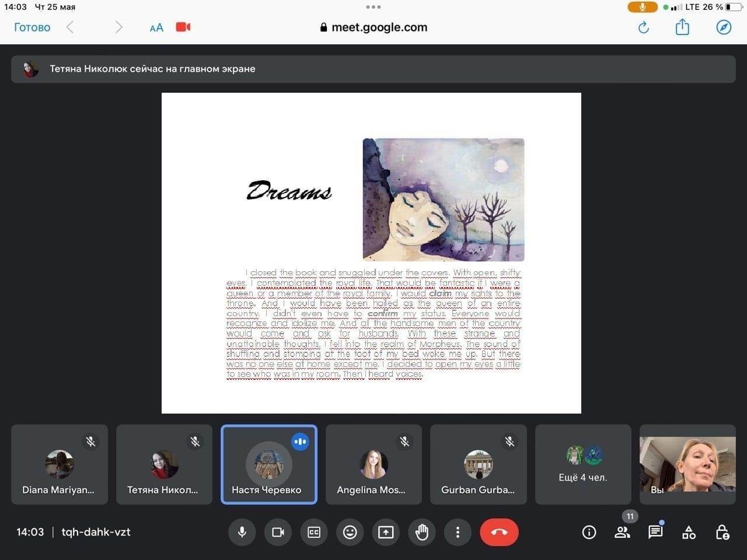
Task: Tap the 14:03 time in bottom bar
Action: (30, 532)
